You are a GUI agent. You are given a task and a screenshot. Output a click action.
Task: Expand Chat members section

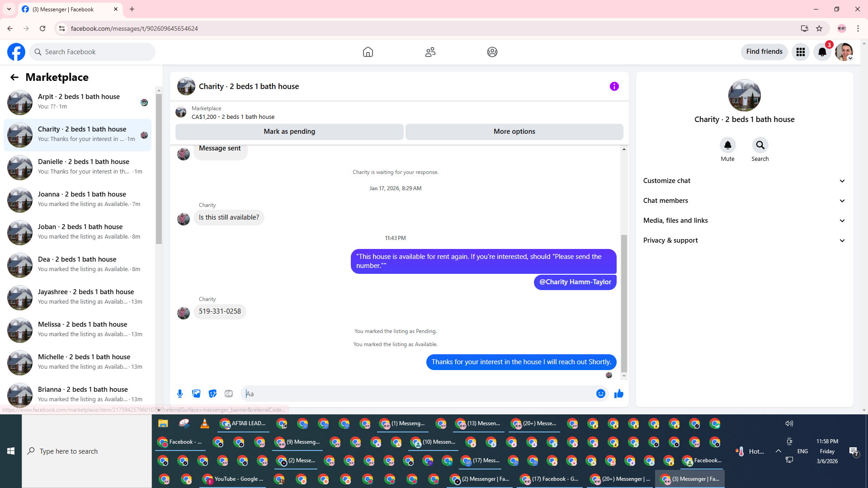(744, 201)
